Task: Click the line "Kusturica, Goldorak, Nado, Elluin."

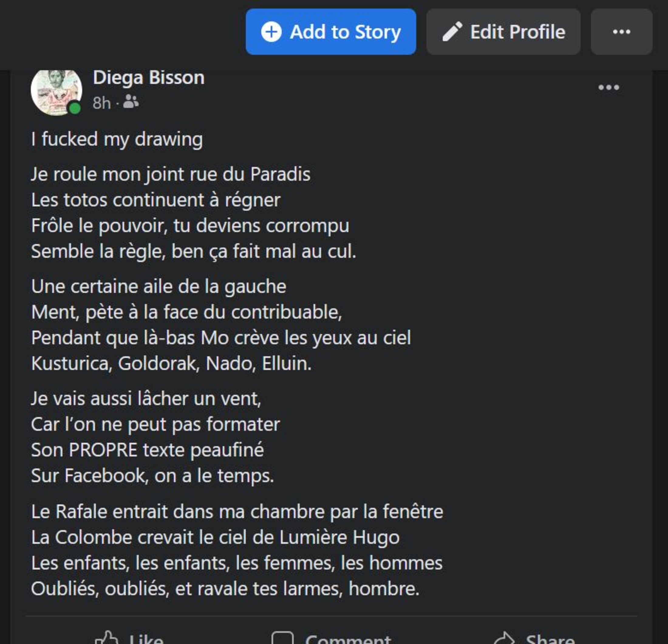Action: (x=171, y=363)
